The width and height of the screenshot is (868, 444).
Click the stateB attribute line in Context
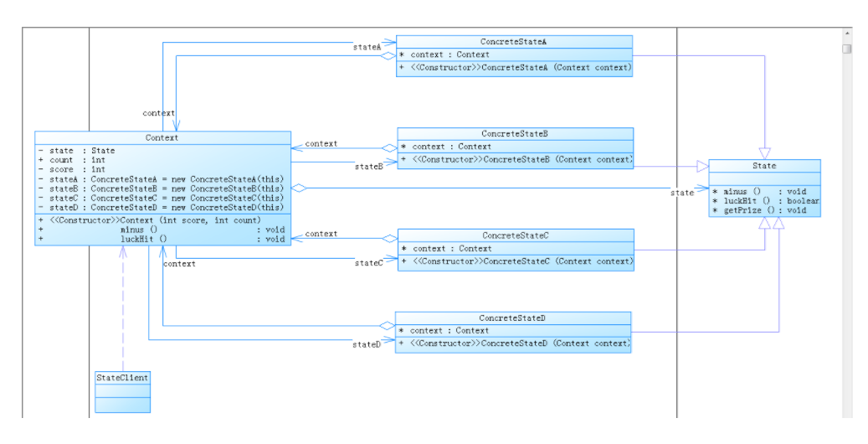161,188
